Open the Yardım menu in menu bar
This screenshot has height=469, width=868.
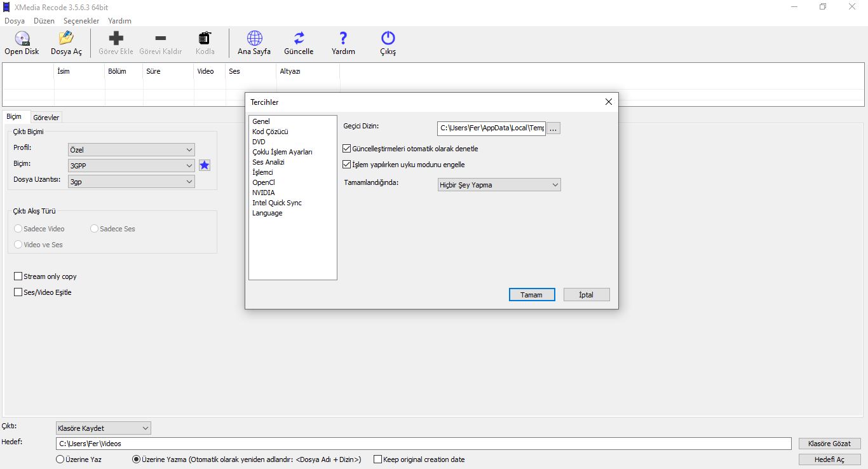pos(119,21)
